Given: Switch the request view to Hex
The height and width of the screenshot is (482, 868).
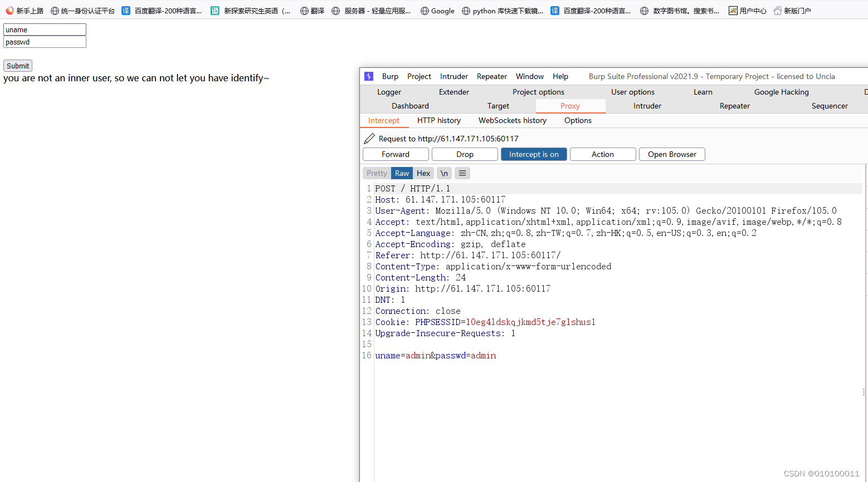Looking at the screenshot, I should click(x=423, y=173).
